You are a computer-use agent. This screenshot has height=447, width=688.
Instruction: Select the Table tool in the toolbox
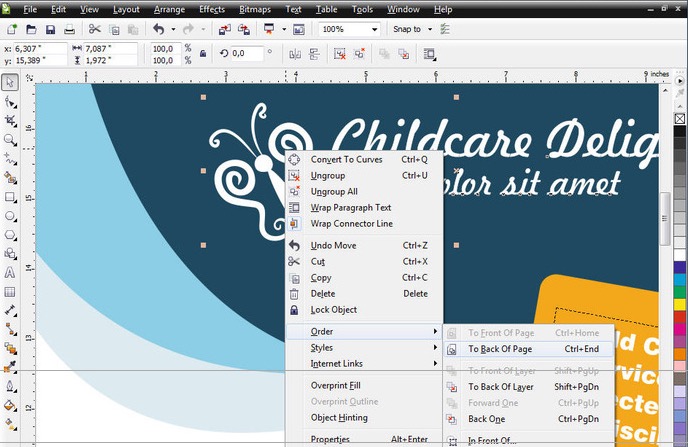[10, 291]
